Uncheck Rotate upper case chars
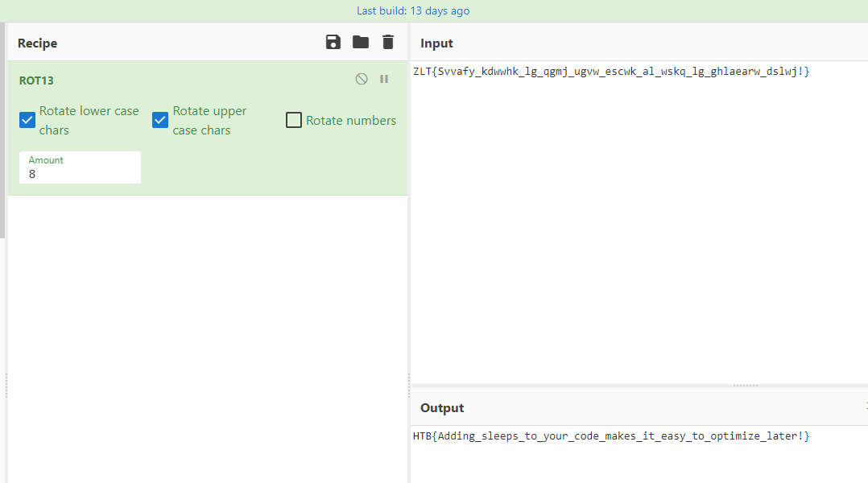 pos(160,120)
